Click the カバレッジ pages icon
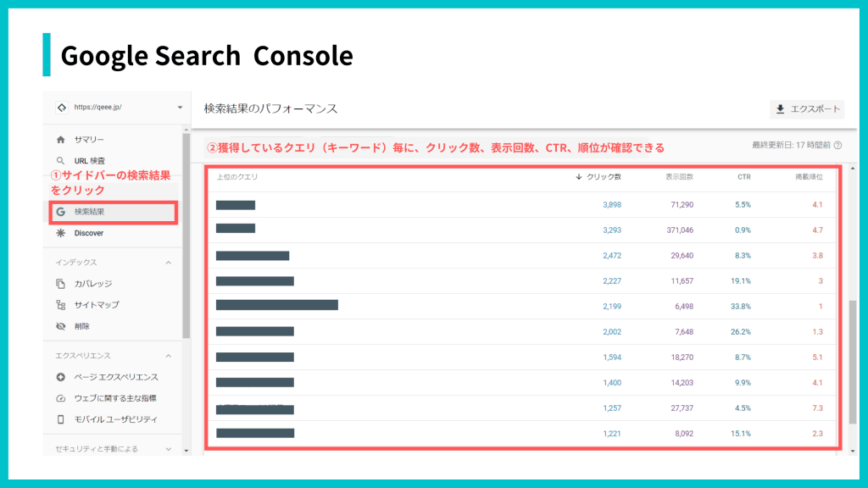The height and width of the screenshot is (488, 868). tap(61, 284)
